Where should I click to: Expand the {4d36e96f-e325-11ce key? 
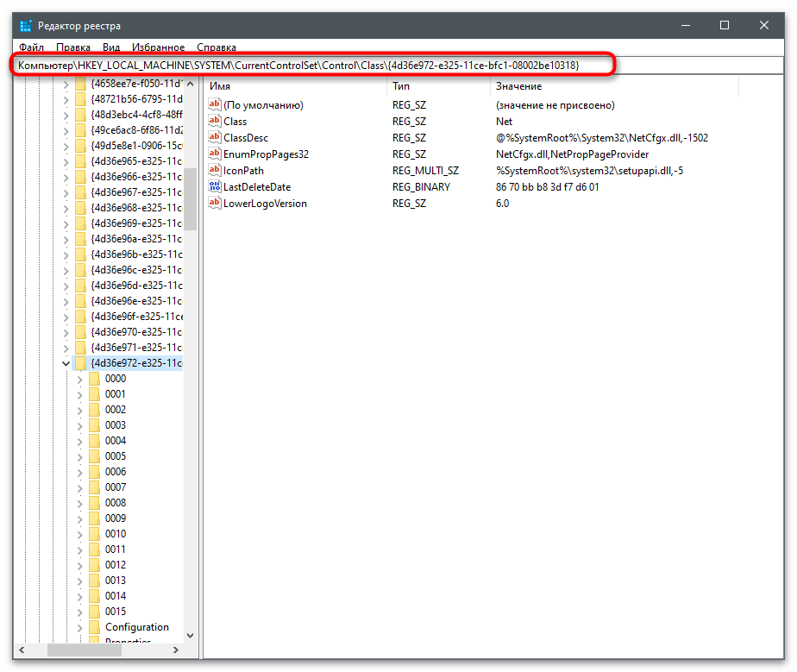click(x=66, y=317)
